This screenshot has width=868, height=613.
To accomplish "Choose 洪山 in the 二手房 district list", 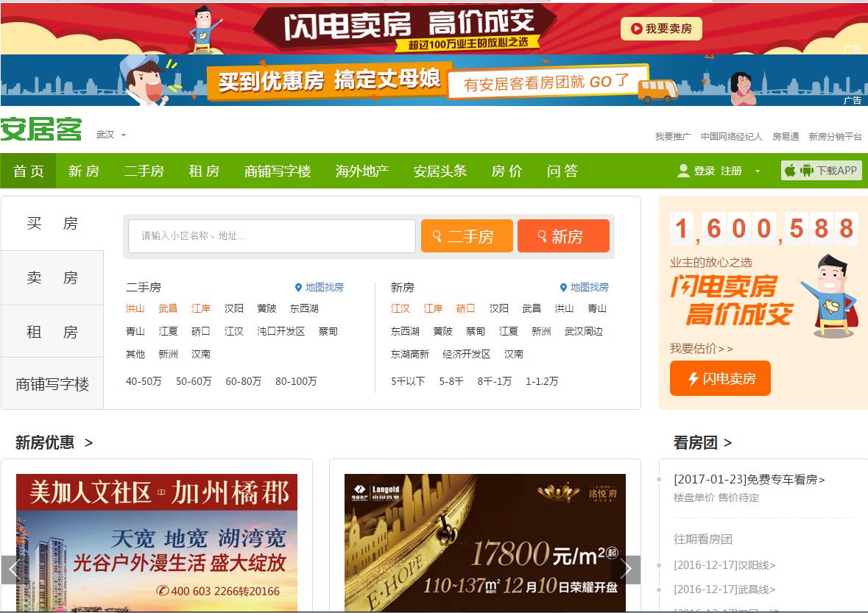I will [135, 308].
